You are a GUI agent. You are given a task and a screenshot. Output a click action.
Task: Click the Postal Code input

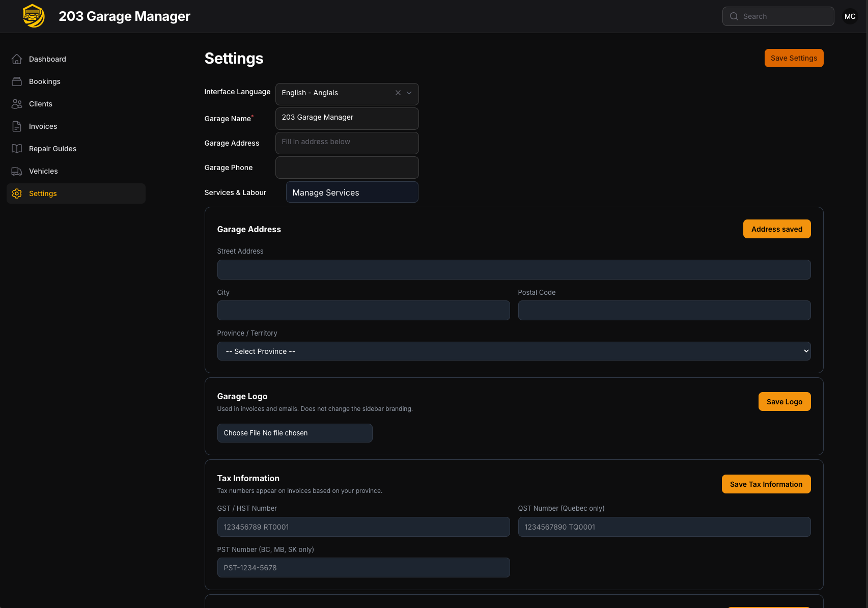point(664,311)
